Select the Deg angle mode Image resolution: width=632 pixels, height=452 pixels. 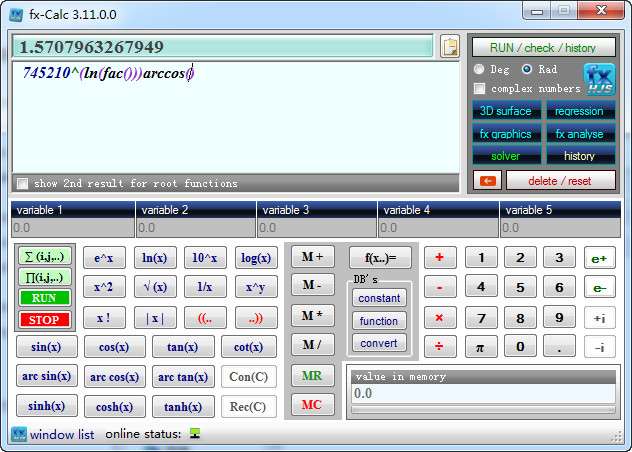(x=479, y=69)
